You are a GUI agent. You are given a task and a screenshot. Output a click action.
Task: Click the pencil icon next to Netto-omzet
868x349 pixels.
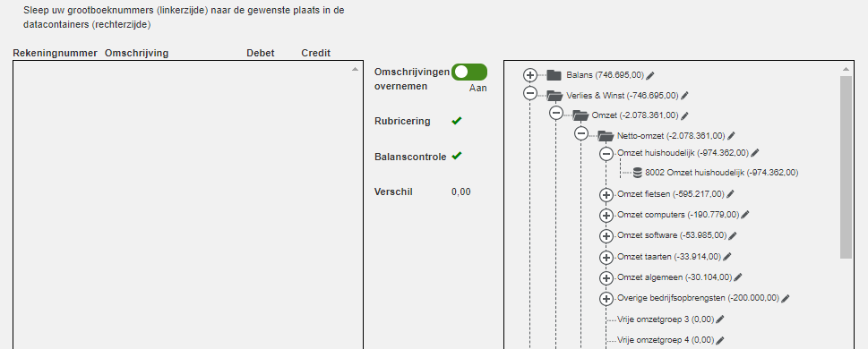pyautogui.click(x=731, y=135)
